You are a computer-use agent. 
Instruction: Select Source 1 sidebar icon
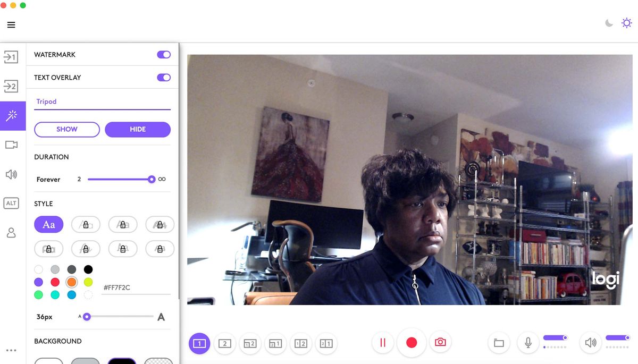click(11, 56)
